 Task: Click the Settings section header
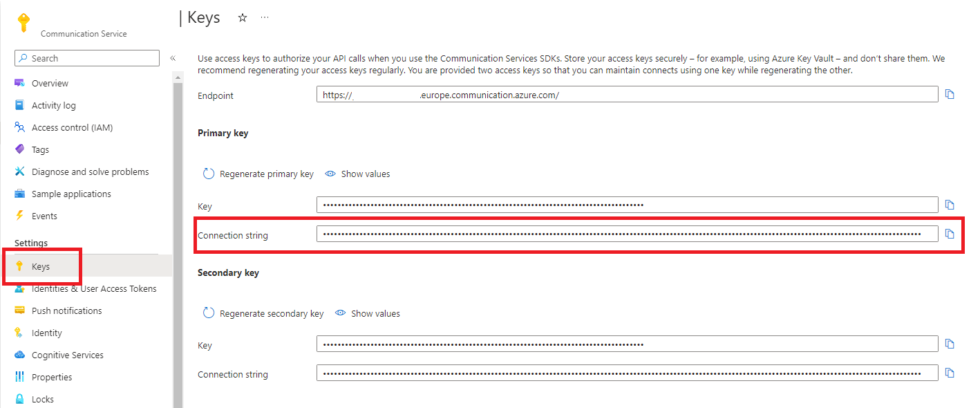[31, 243]
